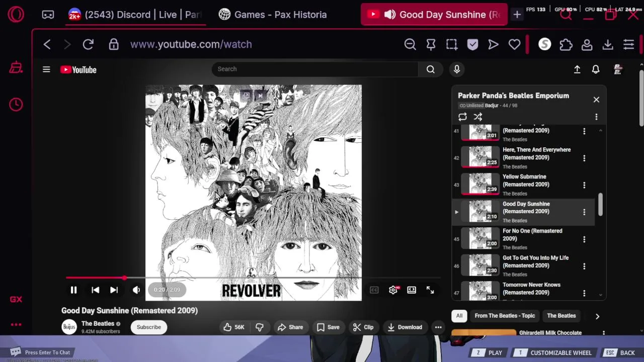644x362 pixels.
Task: Skip to the next video
Action: (x=114, y=290)
